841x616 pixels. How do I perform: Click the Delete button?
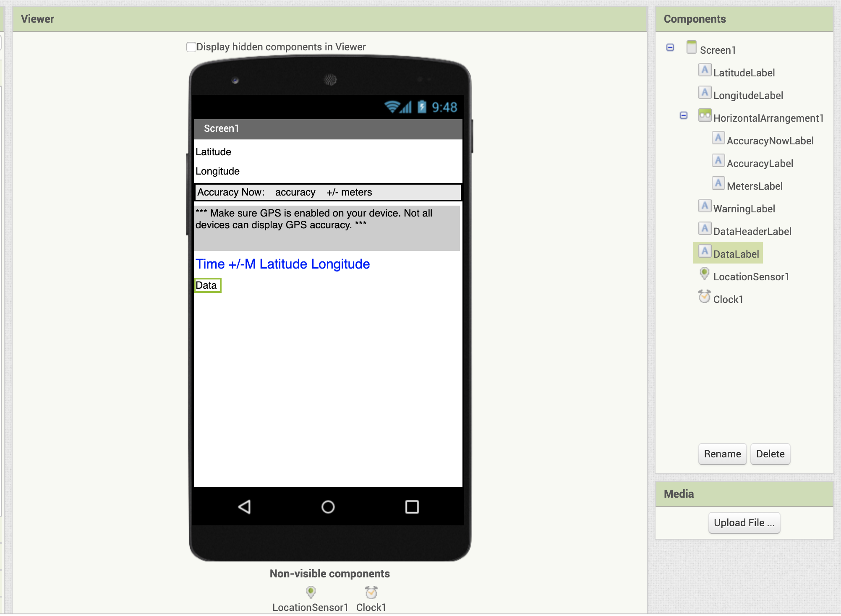770,454
